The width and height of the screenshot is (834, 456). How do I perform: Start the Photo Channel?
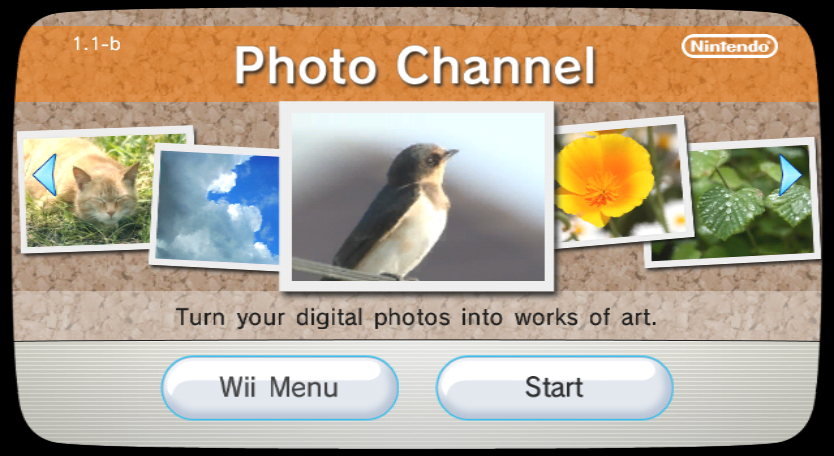click(555, 387)
